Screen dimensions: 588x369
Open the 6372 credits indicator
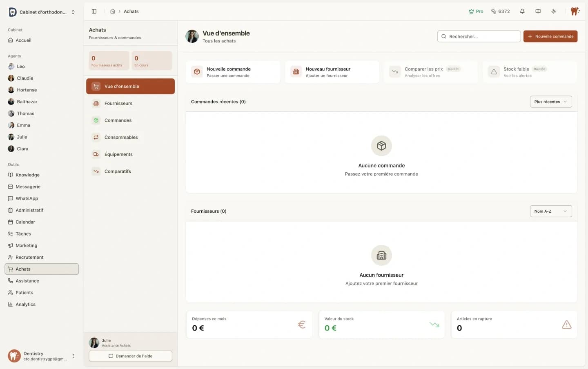tap(500, 11)
